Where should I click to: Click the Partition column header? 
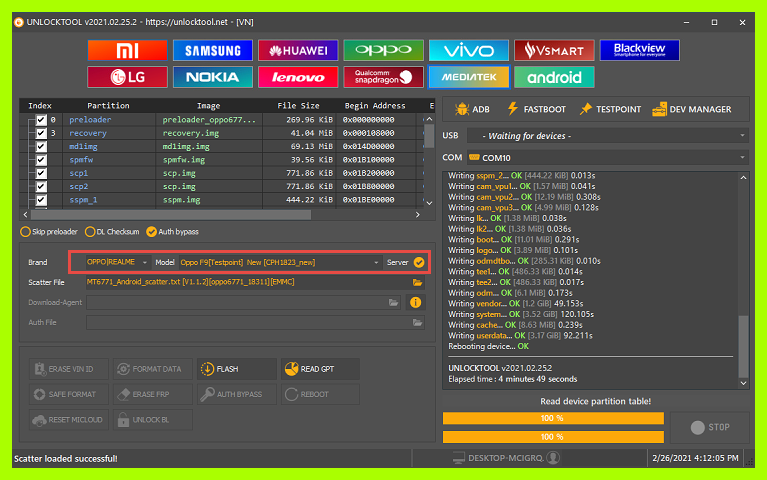108,106
